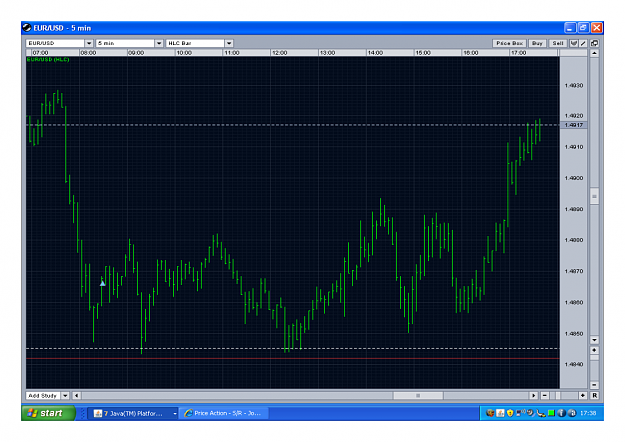Click the 07:00 time axis label

pos(40,53)
